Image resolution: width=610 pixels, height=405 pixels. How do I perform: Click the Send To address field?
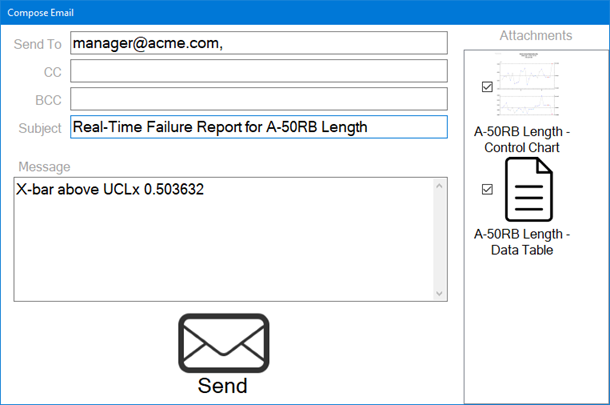[258, 43]
